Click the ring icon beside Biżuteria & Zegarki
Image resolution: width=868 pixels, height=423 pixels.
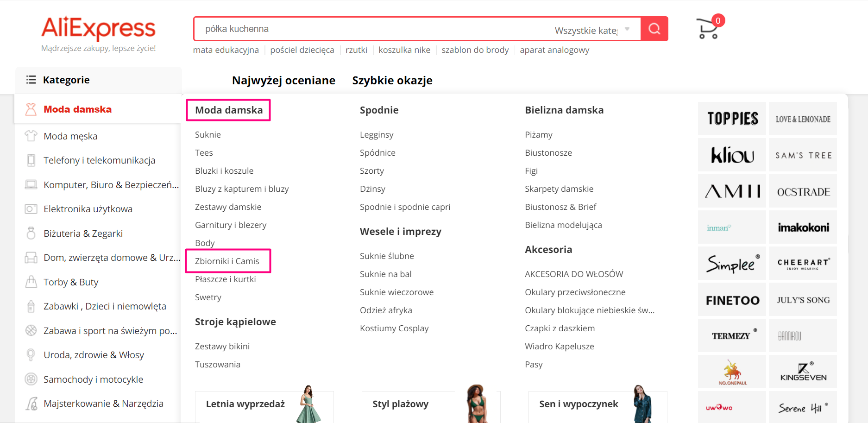click(x=31, y=233)
